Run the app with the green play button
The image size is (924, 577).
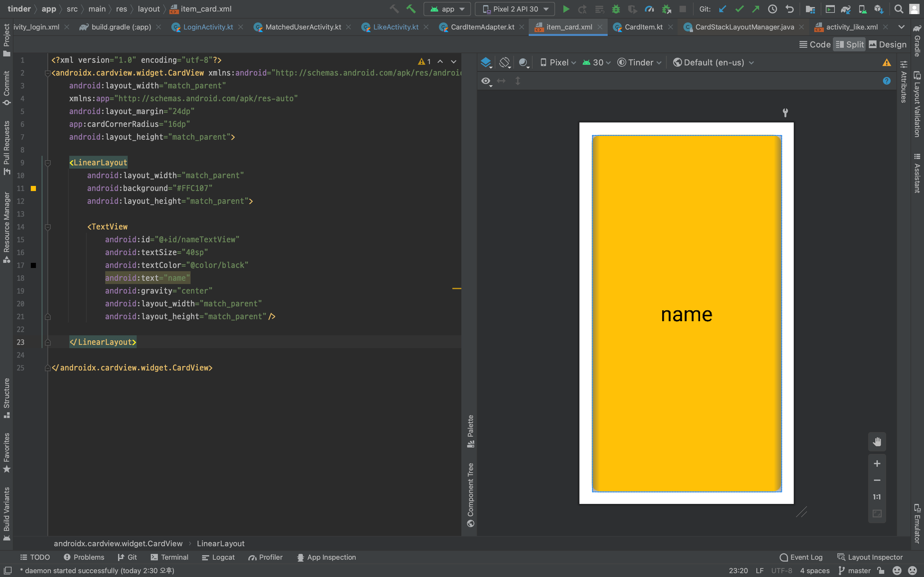566,9
